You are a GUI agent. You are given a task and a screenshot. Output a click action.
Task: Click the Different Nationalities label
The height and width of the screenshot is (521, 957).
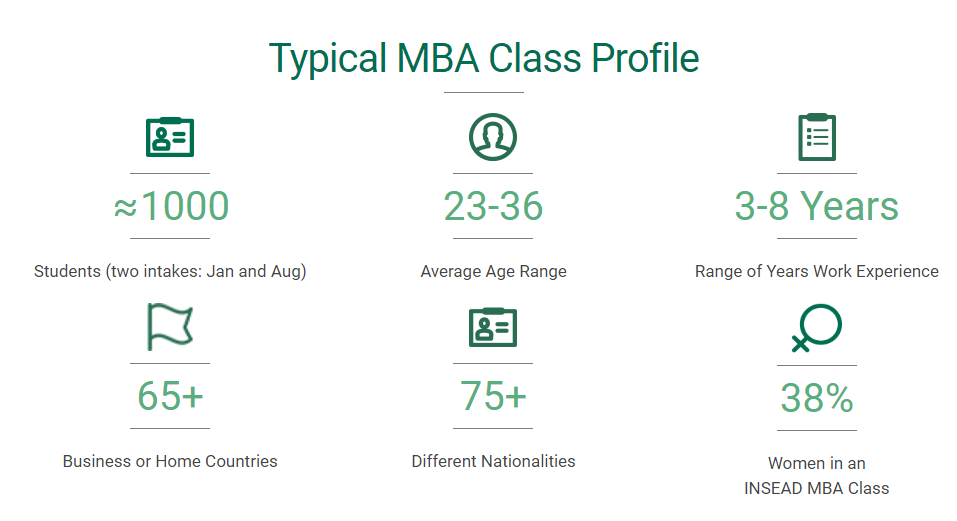pyautogui.click(x=493, y=461)
